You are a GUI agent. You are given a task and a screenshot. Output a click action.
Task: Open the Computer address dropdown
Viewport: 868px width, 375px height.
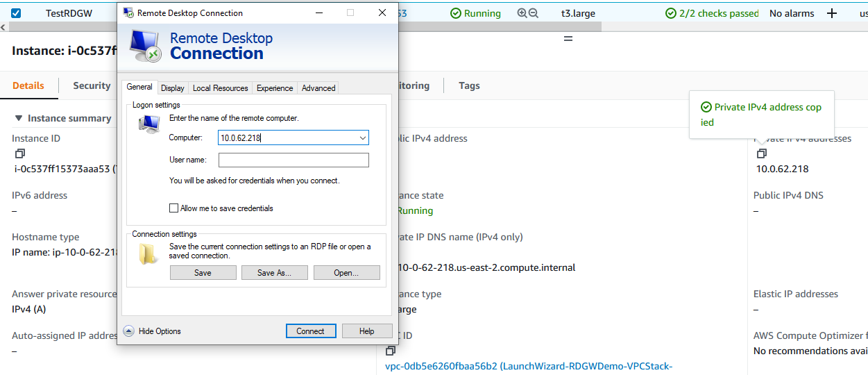[x=363, y=138]
